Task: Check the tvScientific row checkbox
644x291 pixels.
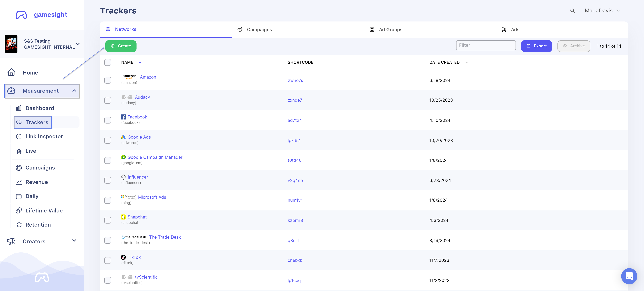Action: 108,280
